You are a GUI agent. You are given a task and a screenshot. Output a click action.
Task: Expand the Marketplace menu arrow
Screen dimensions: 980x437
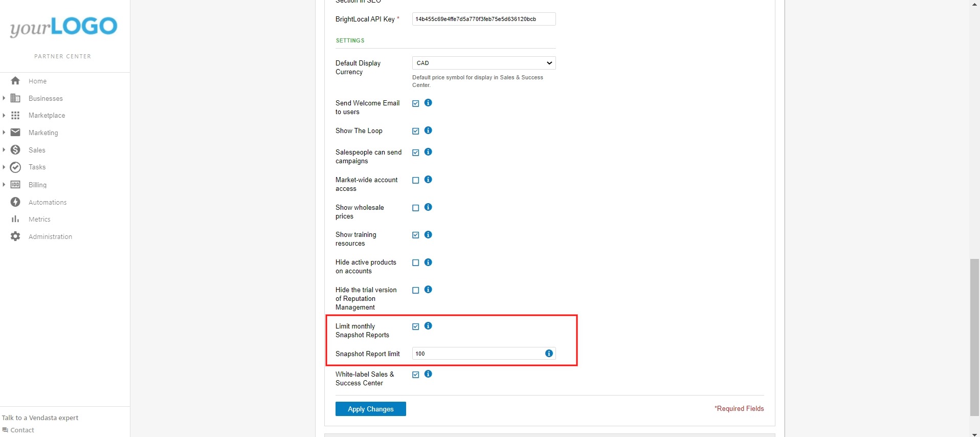click(4, 116)
